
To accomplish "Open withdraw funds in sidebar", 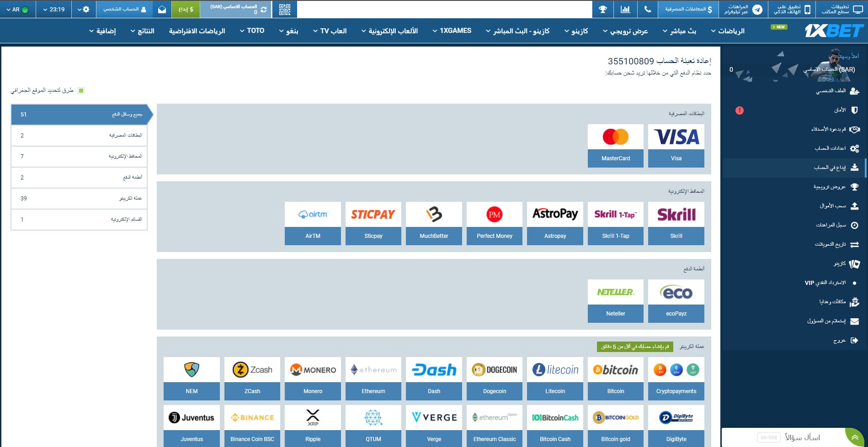I will pos(794,206).
